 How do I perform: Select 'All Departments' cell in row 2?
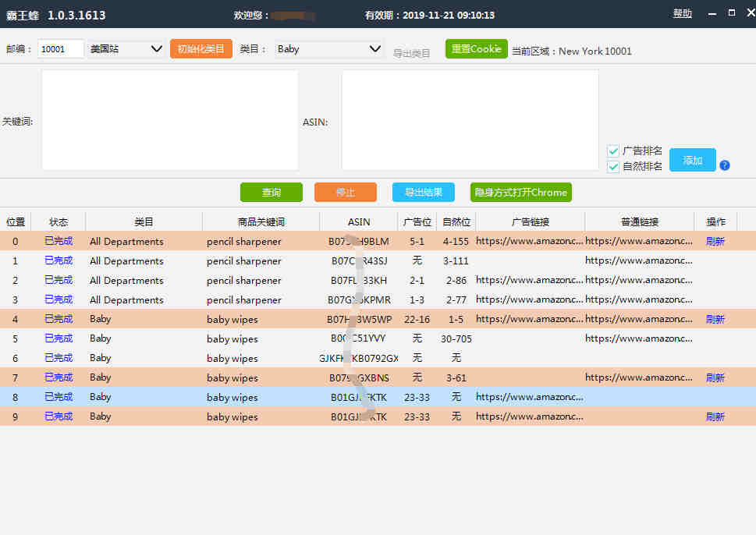click(126, 280)
